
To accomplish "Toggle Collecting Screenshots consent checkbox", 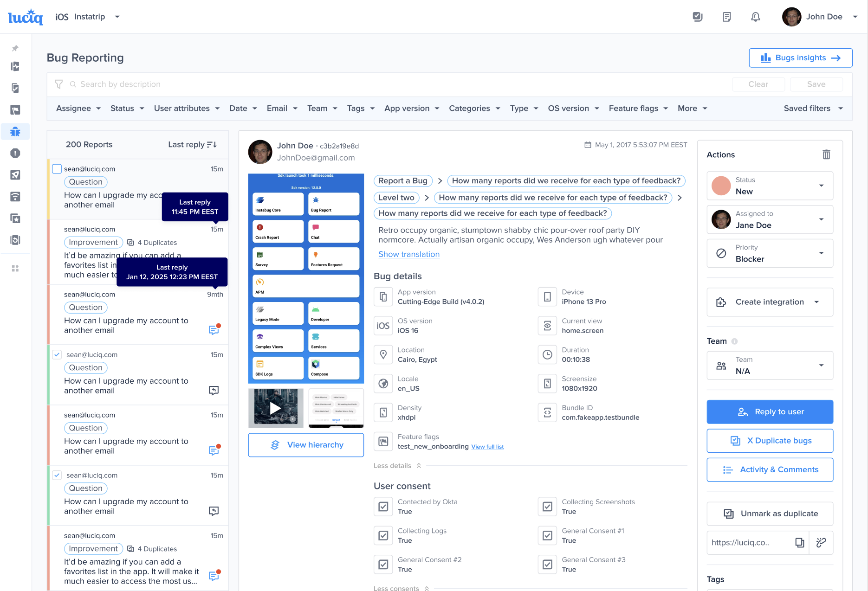I will pyautogui.click(x=547, y=507).
